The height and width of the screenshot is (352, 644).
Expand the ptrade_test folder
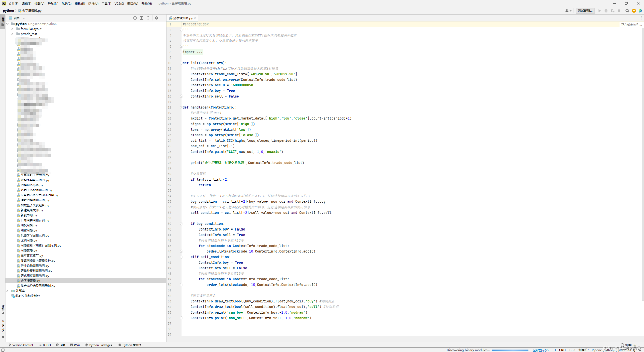click(x=12, y=34)
